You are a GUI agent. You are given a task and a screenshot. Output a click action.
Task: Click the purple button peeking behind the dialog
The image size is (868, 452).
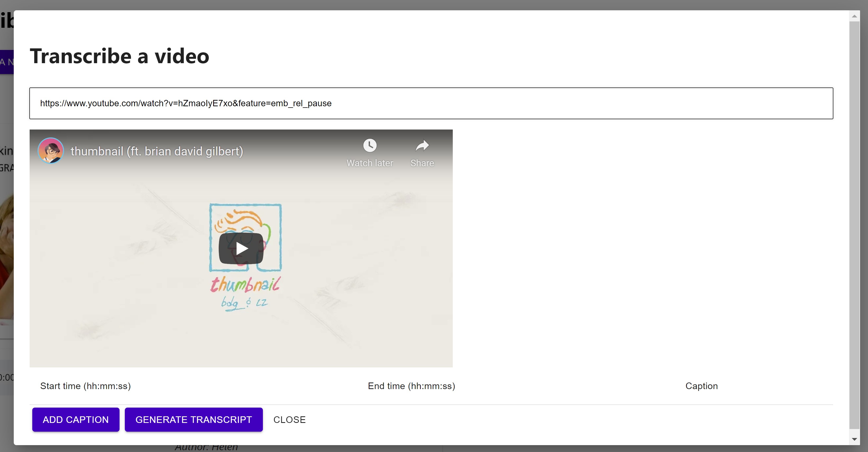pos(6,62)
